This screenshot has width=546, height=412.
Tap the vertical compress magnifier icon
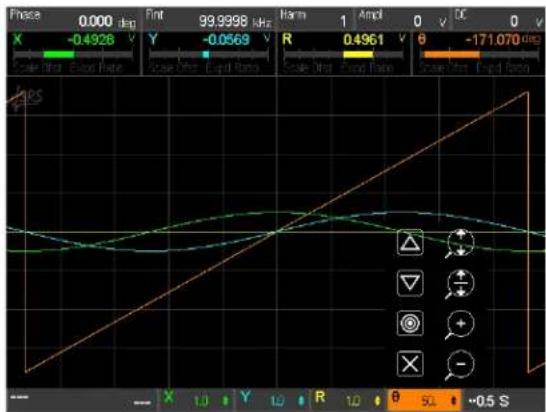460,284
